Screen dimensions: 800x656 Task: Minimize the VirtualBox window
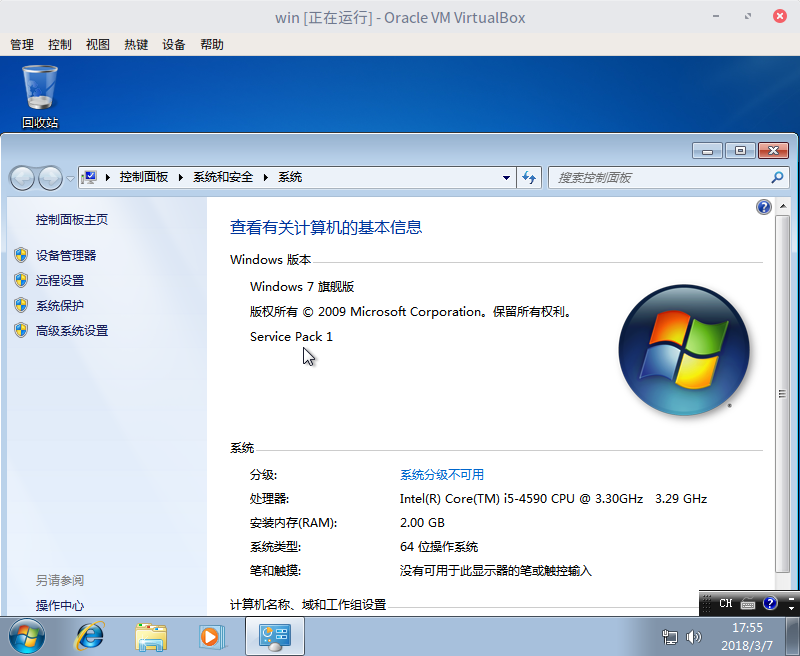716,16
